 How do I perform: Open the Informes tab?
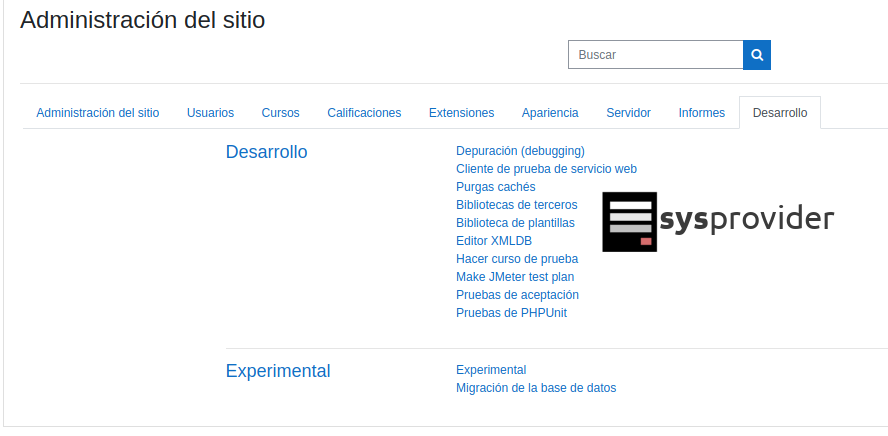pyautogui.click(x=701, y=113)
